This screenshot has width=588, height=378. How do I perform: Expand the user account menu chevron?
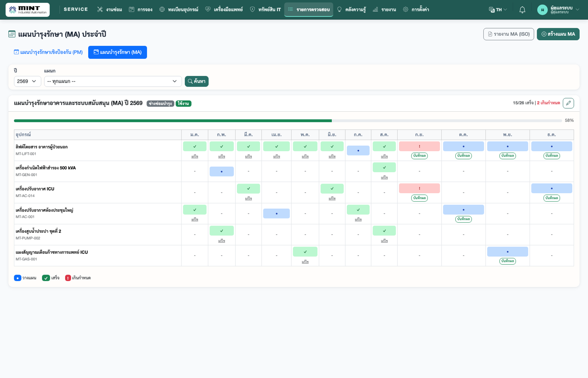[x=577, y=10]
